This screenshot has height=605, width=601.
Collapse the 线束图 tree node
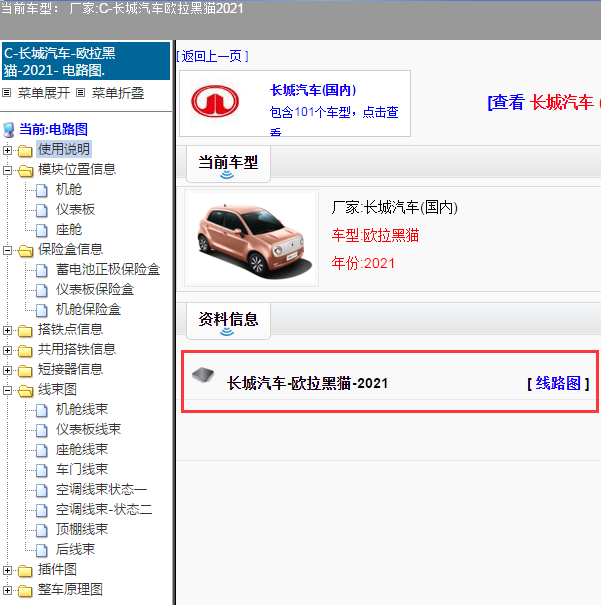tap(7, 390)
